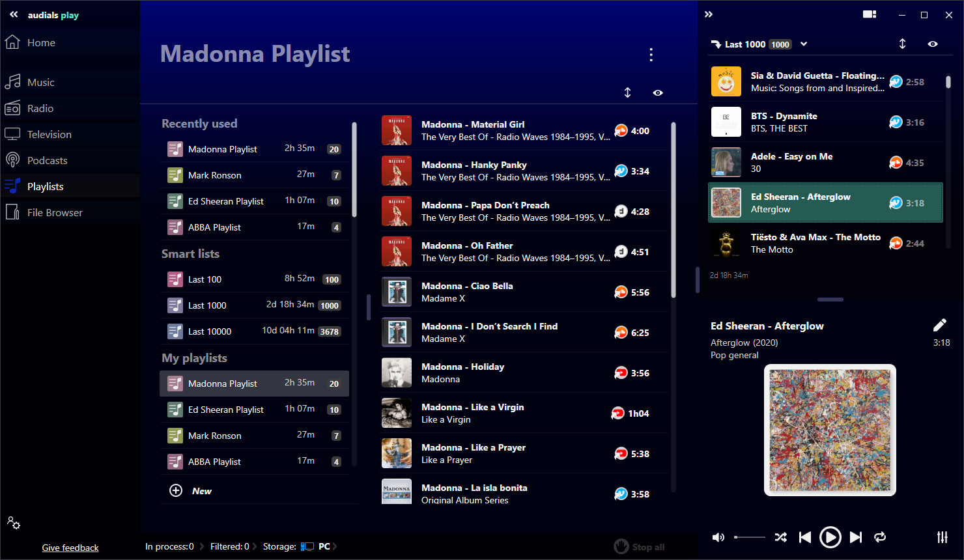Viewport: 964px width, 560px height.
Task: Click the Hanky Panky album thumbnail
Action: (397, 171)
